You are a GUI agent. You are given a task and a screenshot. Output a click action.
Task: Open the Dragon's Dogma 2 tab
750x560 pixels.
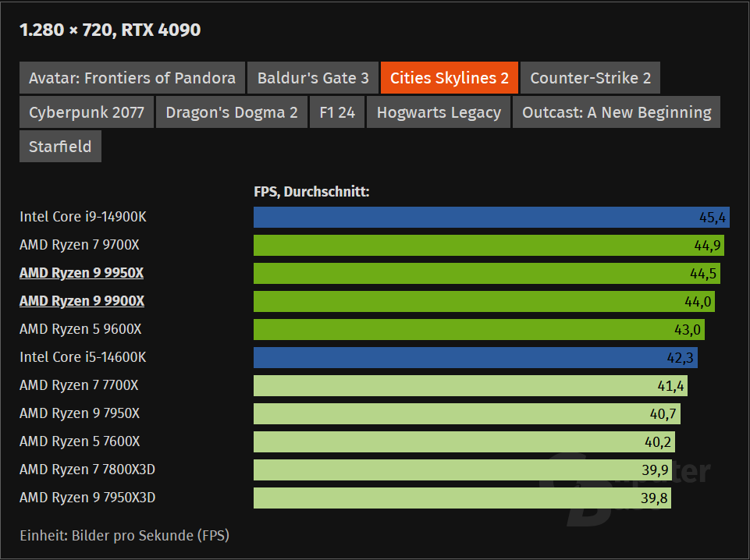232,112
